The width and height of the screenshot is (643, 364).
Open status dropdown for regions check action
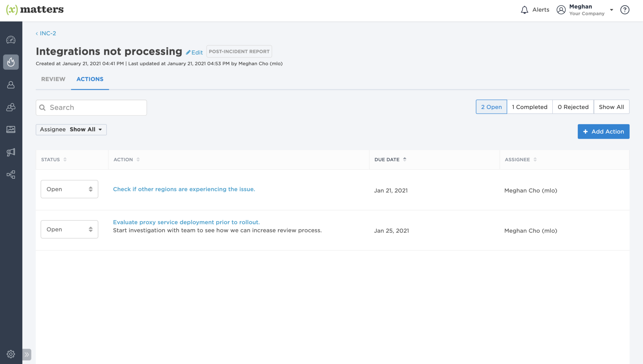(x=69, y=189)
